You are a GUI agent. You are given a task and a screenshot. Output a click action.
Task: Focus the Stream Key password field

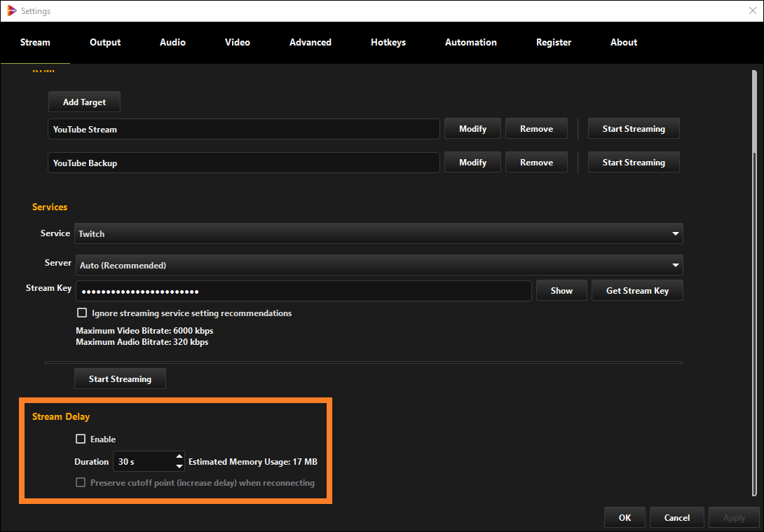[303, 292]
